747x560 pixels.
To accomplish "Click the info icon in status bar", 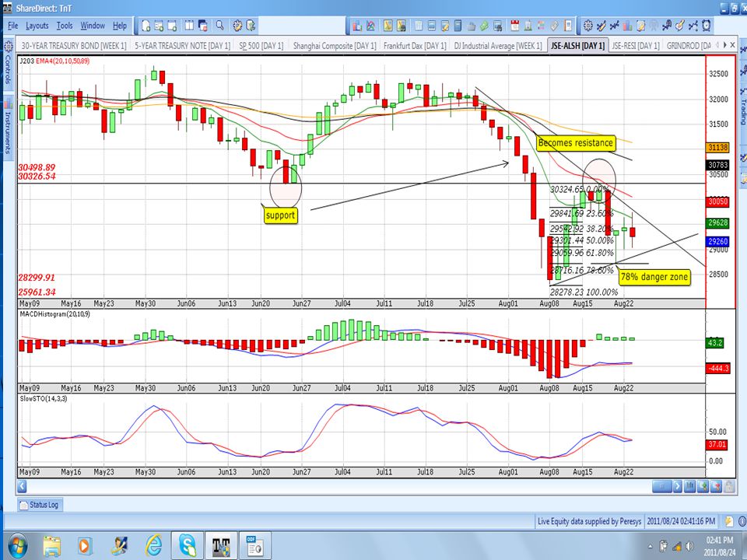I will click(742, 521).
